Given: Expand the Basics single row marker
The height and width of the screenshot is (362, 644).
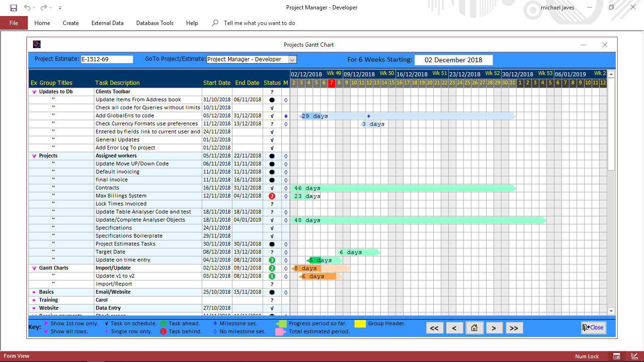Looking at the screenshot, I should coord(34,292).
